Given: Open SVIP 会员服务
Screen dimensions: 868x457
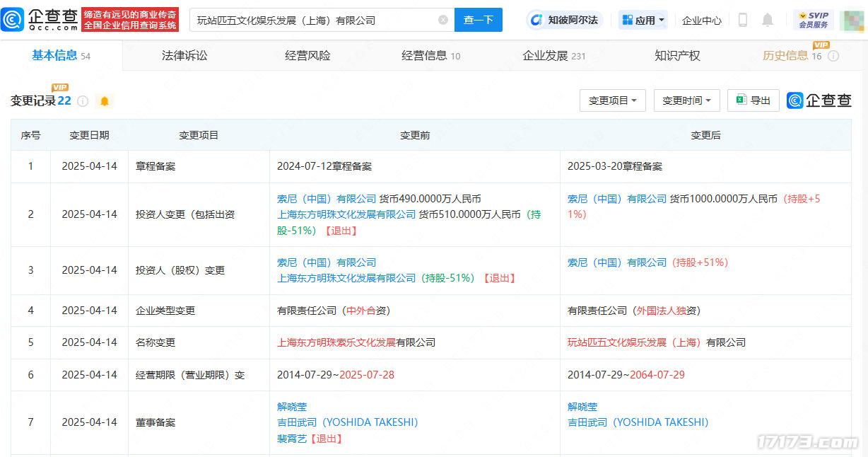Looking at the screenshot, I should tap(813, 20).
